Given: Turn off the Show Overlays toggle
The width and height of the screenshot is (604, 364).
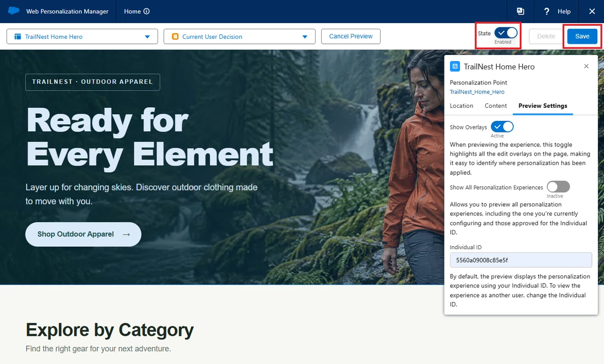Looking at the screenshot, I should (502, 127).
